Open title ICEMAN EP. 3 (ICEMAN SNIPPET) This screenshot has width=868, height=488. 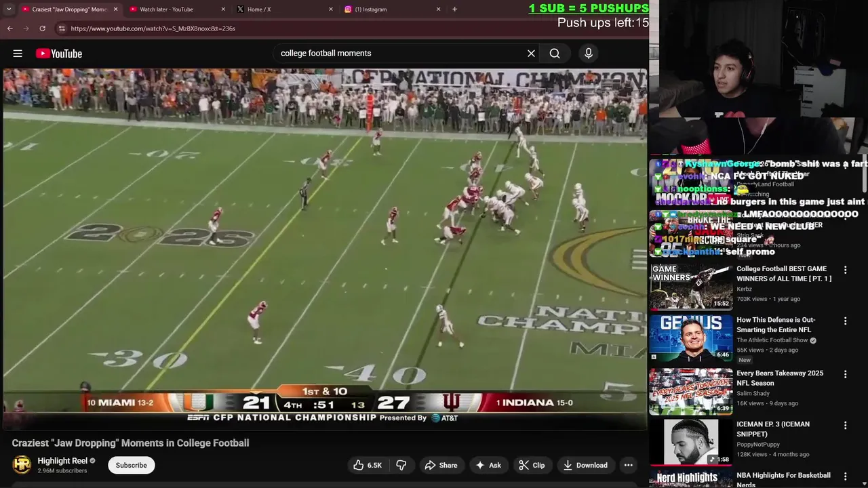pos(773,429)
